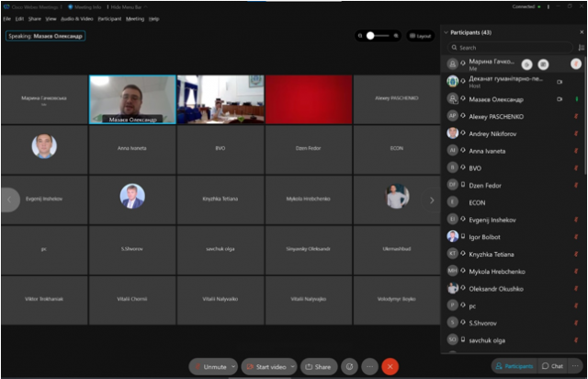Screen dimensions: 588x379
Task: Click muted mic icon for Evgenij Inshekov
Action: [x=576, y=220]
